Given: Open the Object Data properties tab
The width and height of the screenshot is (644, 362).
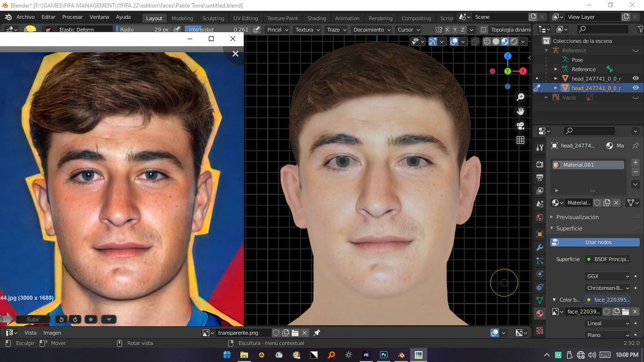Looking at the screenshot, I should click(539, 300).
